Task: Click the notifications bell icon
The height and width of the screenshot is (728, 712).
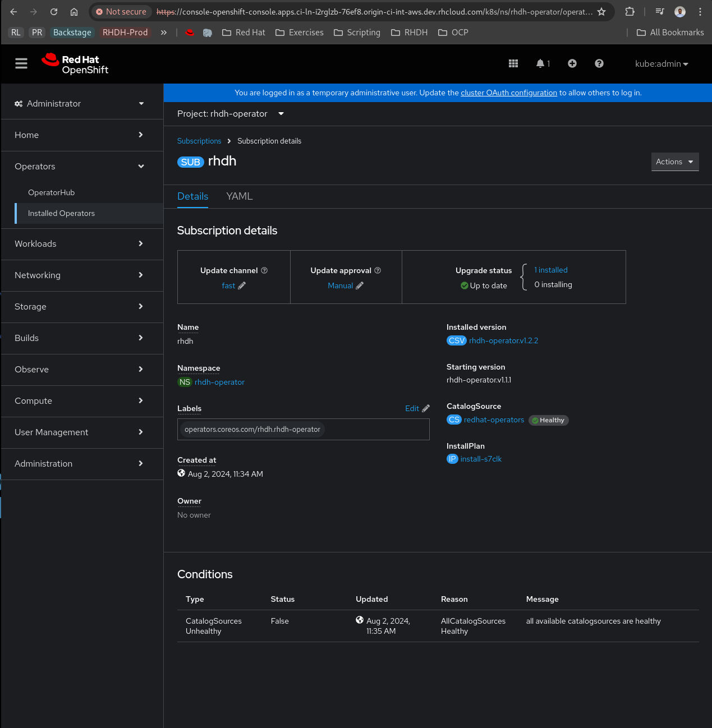Action: (x=540, y=63)
